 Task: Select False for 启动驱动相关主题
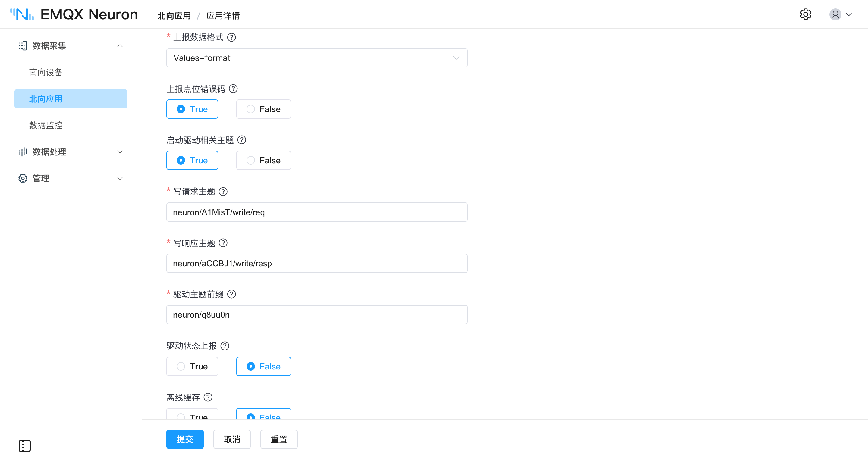coord(263,160)
